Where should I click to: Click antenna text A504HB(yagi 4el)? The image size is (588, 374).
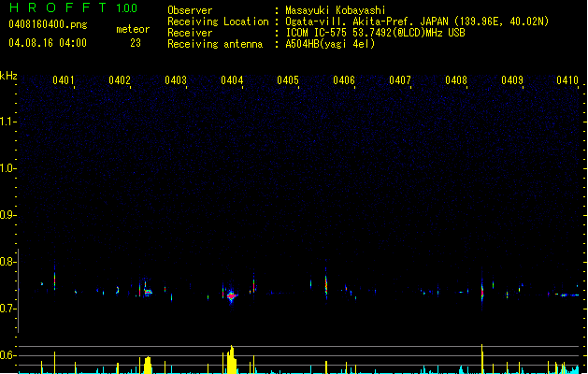coord(330,44)
